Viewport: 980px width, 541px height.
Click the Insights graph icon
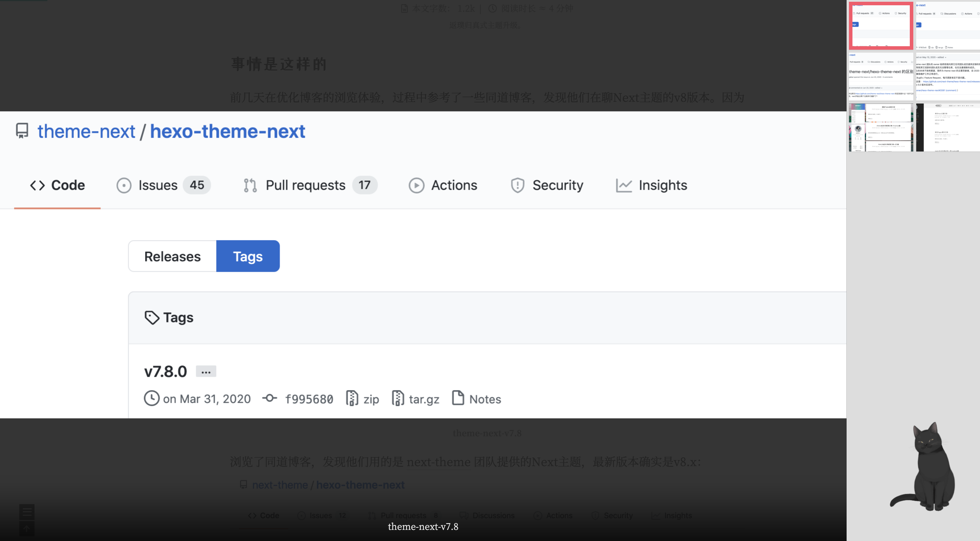(623, 185)
